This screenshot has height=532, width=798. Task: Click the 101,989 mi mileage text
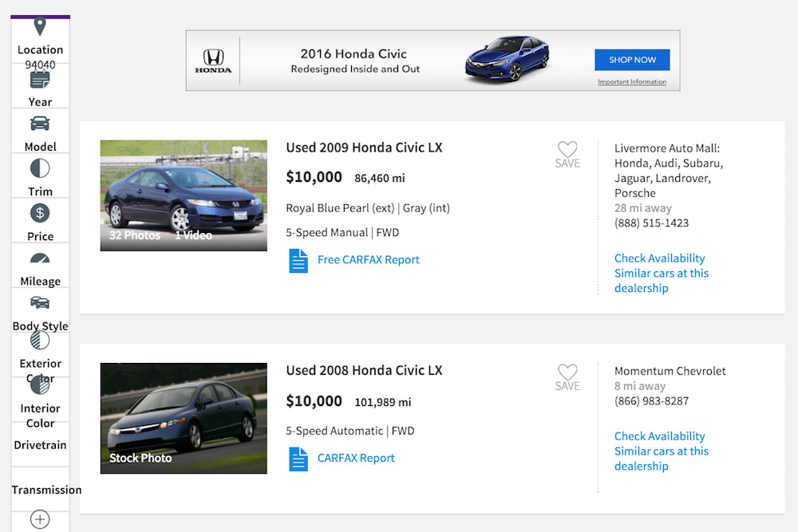[x=383, y=403]
